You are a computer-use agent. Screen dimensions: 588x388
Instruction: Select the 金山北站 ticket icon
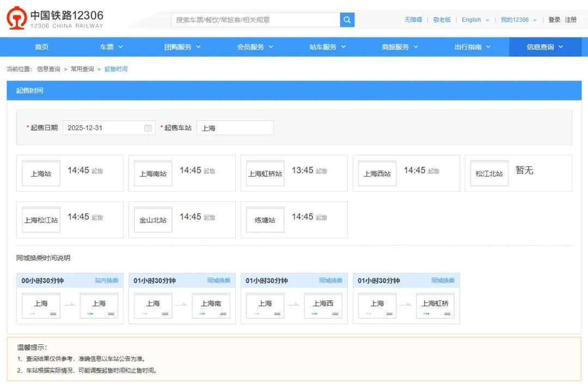[152, 217]
